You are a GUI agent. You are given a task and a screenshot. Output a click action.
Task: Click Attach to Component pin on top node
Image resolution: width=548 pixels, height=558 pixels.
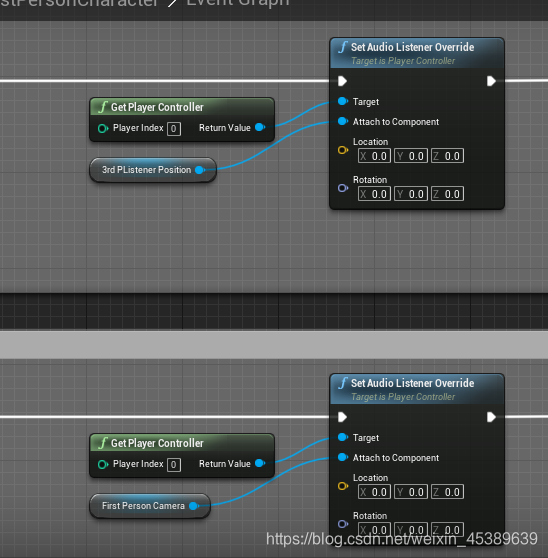pos(343,121)
